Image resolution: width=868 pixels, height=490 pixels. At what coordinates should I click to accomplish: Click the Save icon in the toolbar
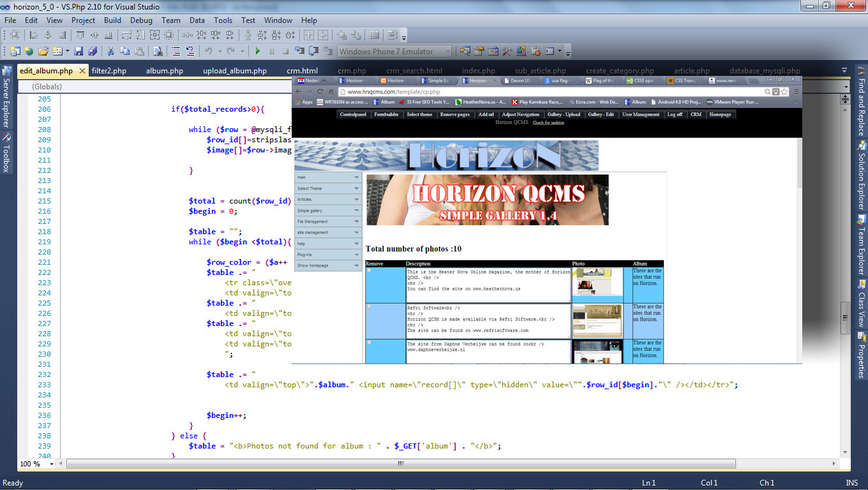pyautogui.click(x=79, y=51)
